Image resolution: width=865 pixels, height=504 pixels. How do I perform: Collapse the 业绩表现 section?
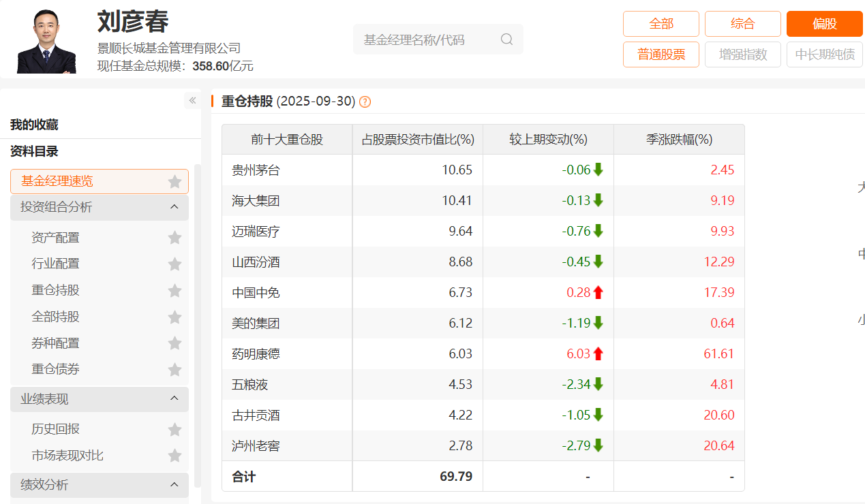[174, 399]
